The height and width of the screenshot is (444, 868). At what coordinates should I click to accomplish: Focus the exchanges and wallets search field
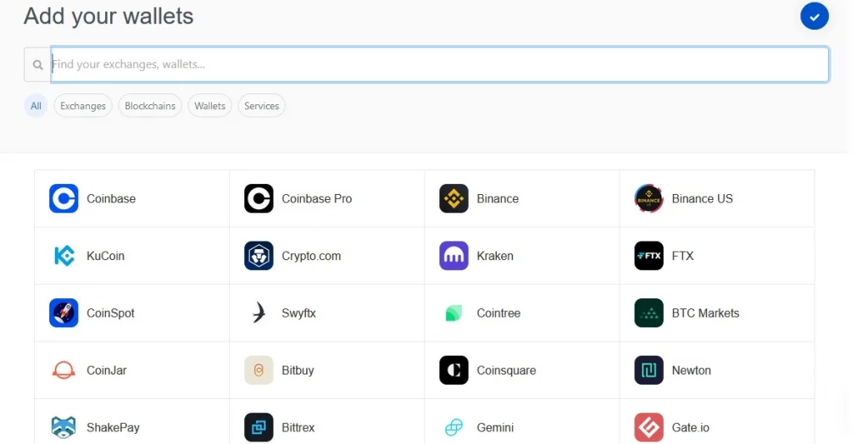(x=439, y=64)
